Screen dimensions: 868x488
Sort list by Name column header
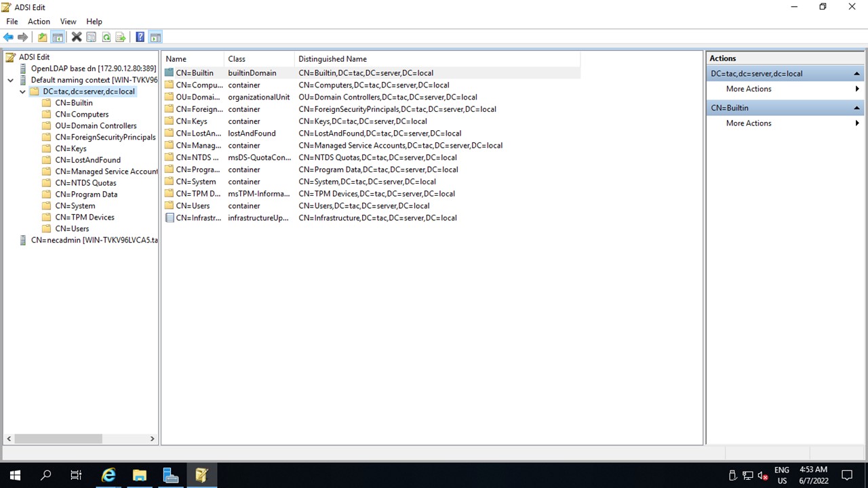coord(193,59)
